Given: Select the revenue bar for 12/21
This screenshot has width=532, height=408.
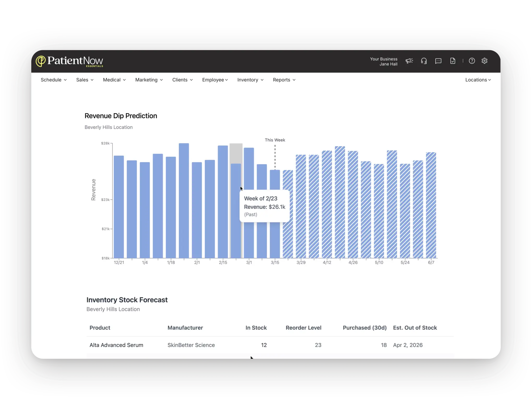Looking at the screenshot, I should click(x=119, y=207).
